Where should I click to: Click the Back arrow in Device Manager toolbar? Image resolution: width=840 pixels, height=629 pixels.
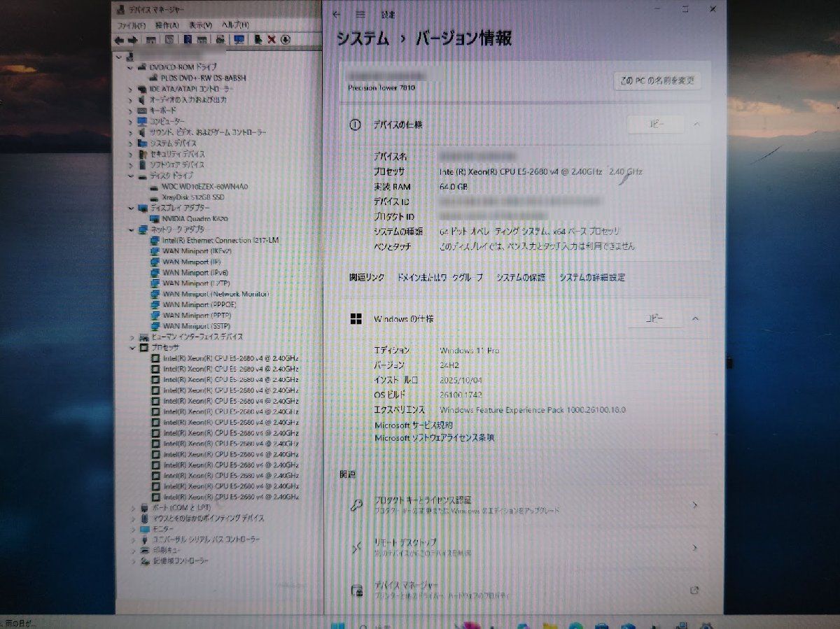point(119,40)
